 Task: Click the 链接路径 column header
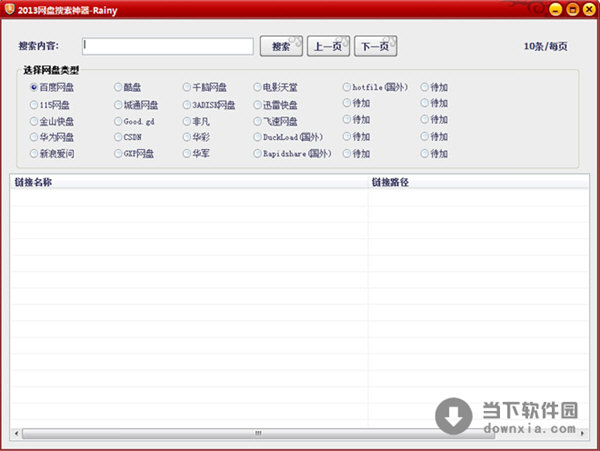click(x=478, y=182)
